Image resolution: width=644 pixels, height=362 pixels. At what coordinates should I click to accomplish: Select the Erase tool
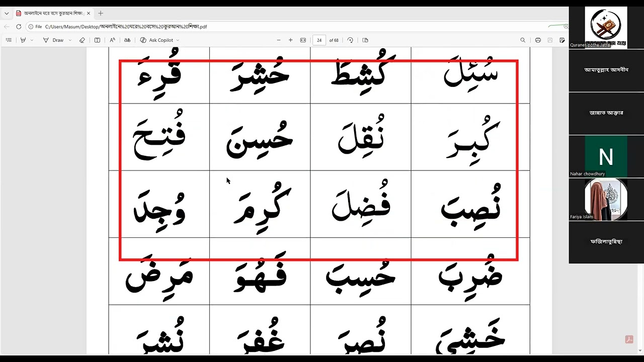click(x=82, y=40)
